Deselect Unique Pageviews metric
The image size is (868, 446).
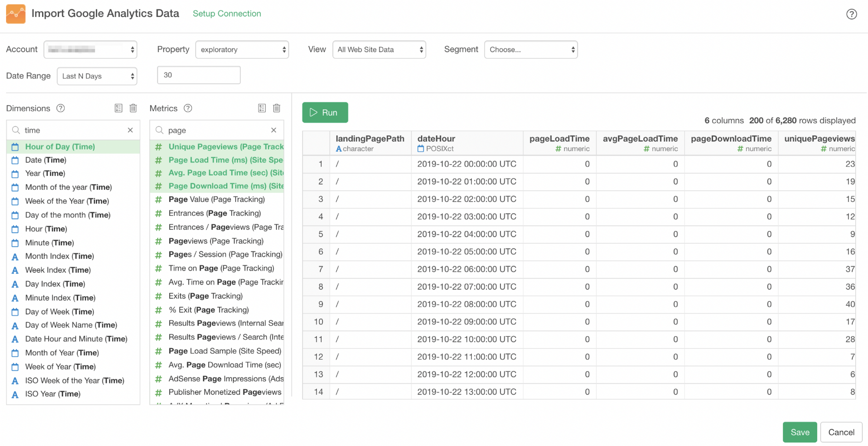click(226, 147)
